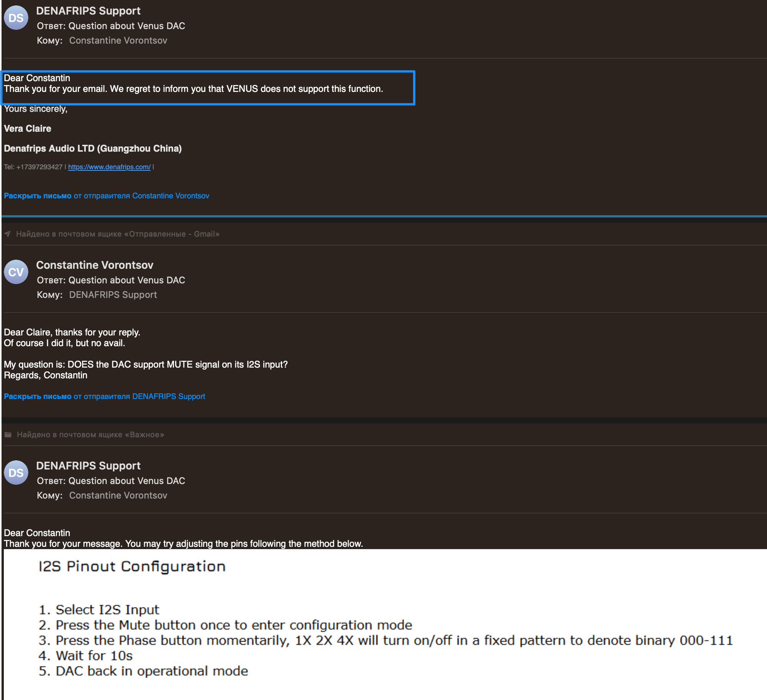This screenshot has height=700, width=767.
Task: Click recipient DENAFRIPS Support in second email
Action: pyautogui.click(x=113, y=295)
